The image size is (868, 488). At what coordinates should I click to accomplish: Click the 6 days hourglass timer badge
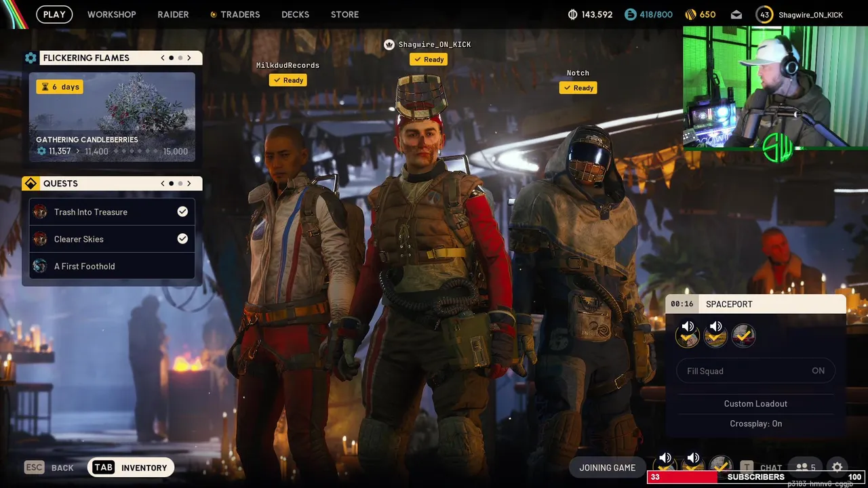[x=60, y=87]
